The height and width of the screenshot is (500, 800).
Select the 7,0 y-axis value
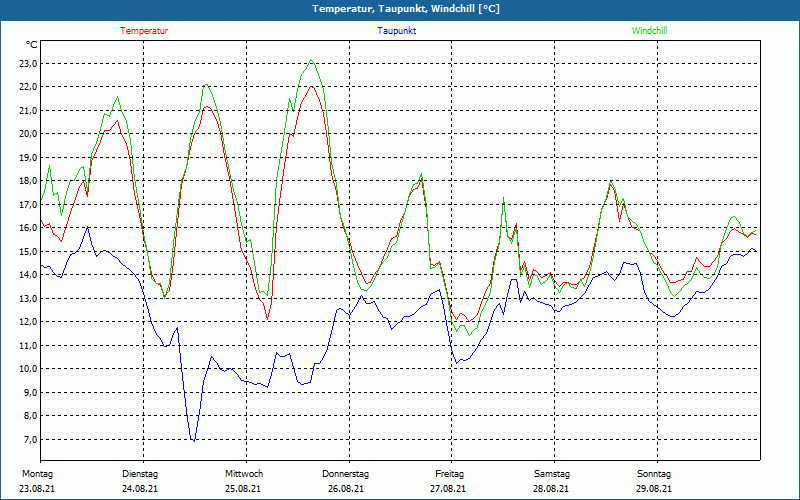pyautogui.click(x=30, y=439)
